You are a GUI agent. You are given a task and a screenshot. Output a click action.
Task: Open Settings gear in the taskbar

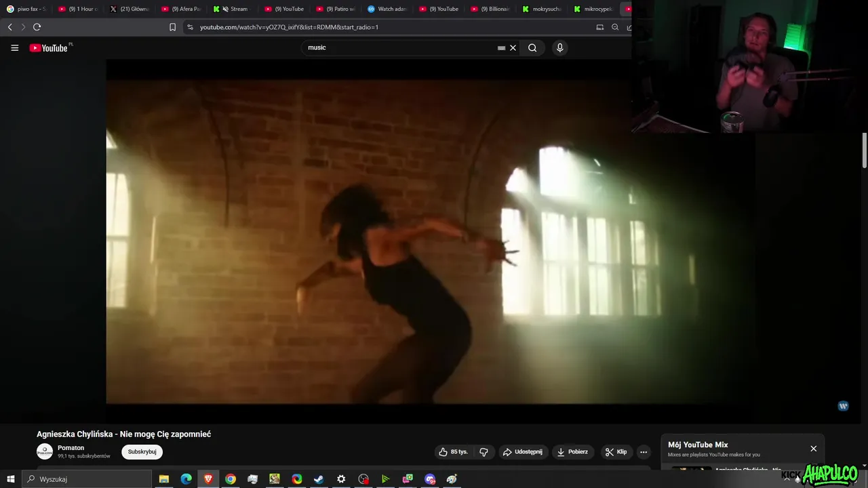(341, 479)
